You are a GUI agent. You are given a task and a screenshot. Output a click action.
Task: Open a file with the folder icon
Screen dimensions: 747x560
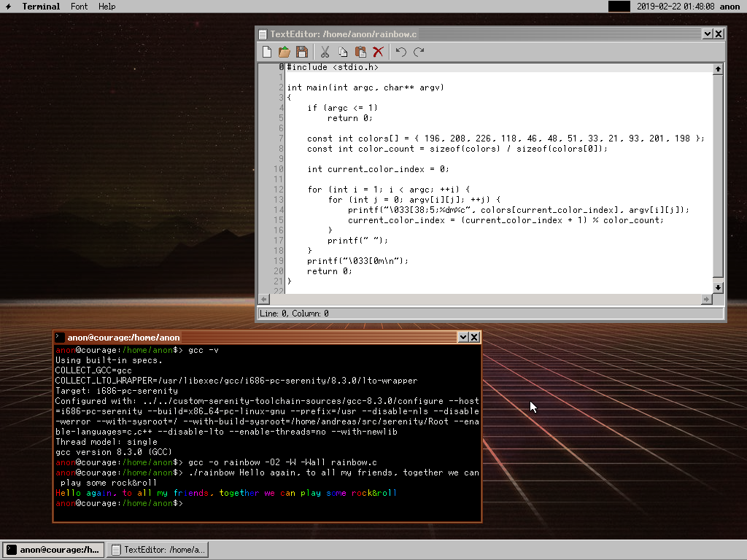(x=285, y=52)
